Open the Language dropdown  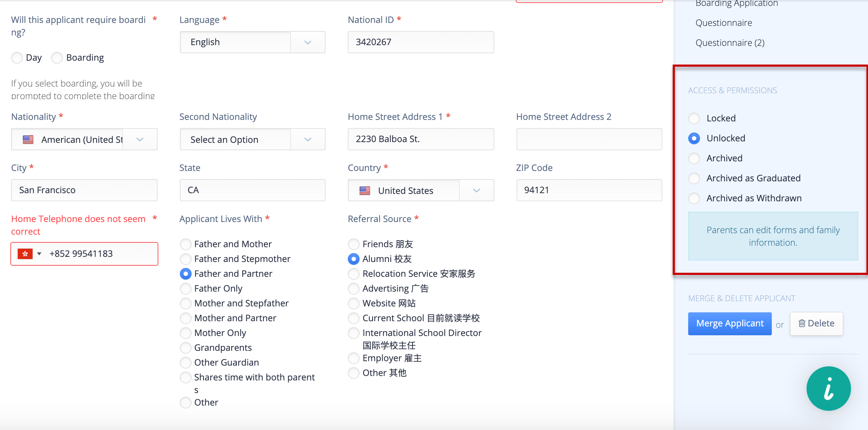[252, 42]
